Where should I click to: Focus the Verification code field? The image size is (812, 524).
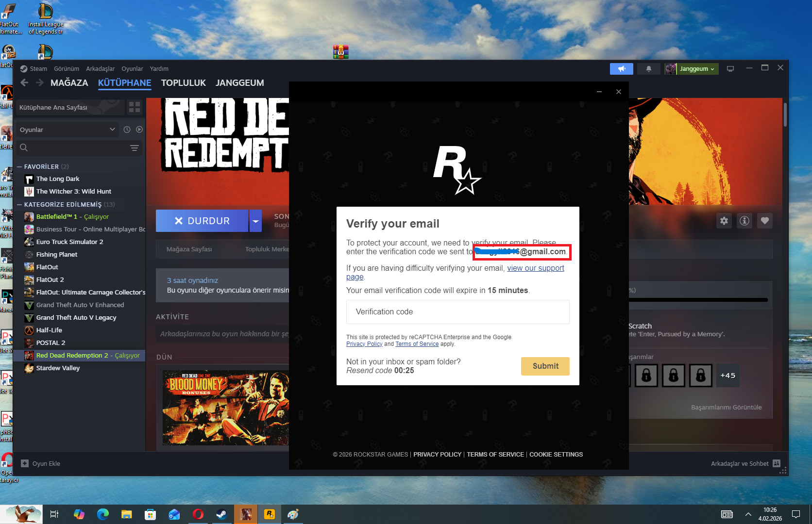(x=457, y=312)
